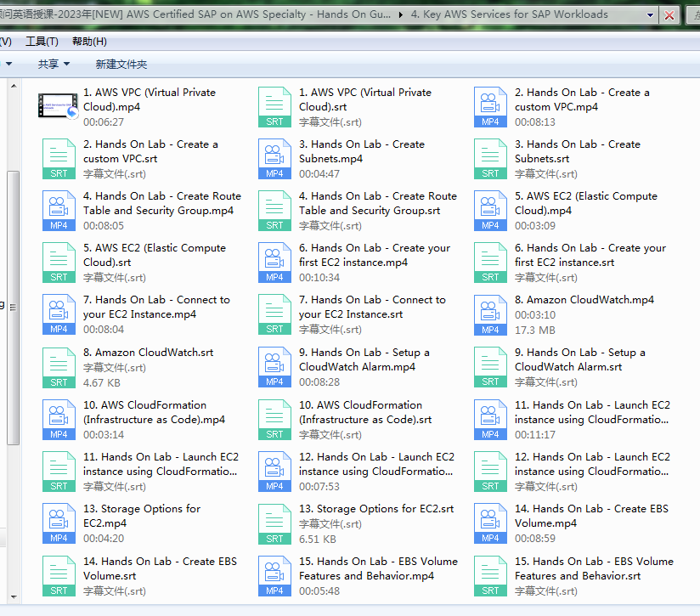Image resolution: width=700 pixels, height=616 pixels.
Task: Select MP4 icon of 8. Amazon CloudWatch.mp4
Action: coord(490,315)
